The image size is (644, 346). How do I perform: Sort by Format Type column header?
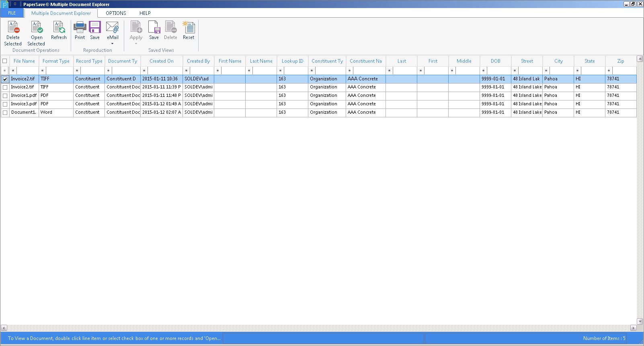56,61
